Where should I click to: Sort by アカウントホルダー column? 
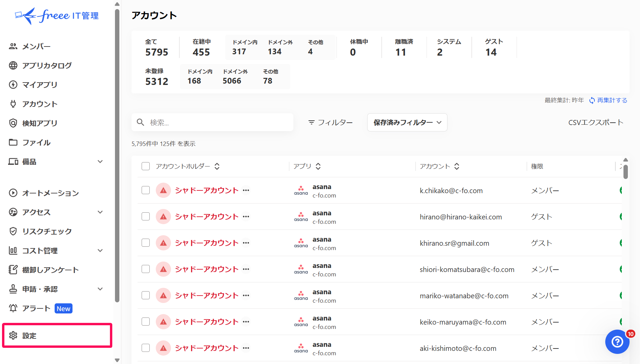tap(217, 166)
